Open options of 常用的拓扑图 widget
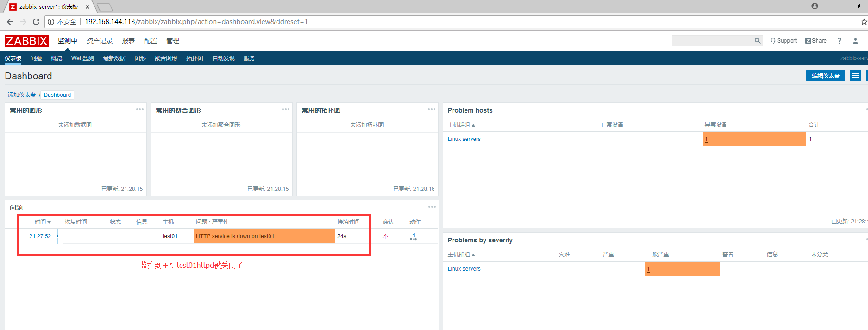The image size is (868, 330). tap(431, 109)
